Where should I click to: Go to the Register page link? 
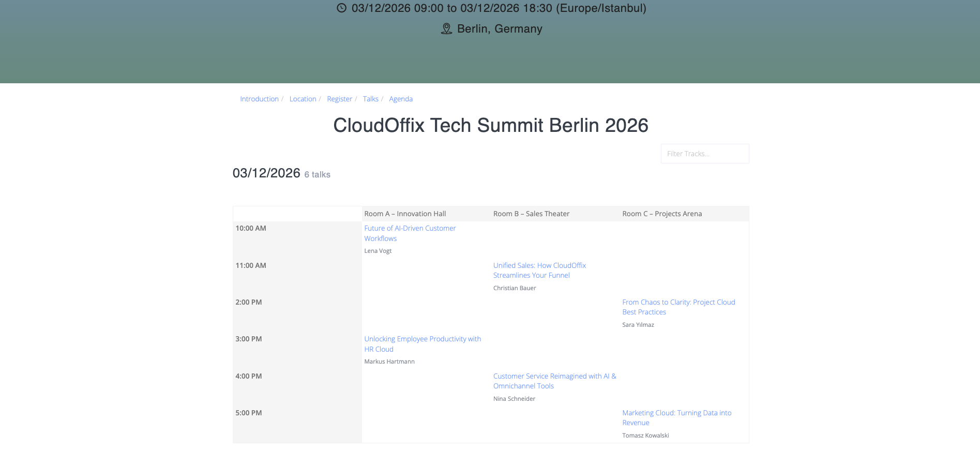(339, 99)
